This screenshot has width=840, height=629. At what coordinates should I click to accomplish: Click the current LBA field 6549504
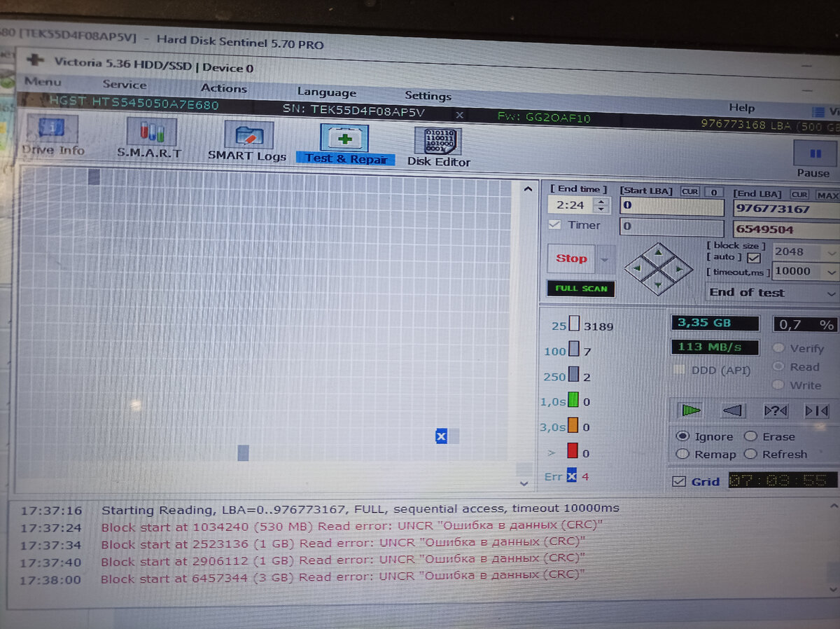click(x=786, y=230)
